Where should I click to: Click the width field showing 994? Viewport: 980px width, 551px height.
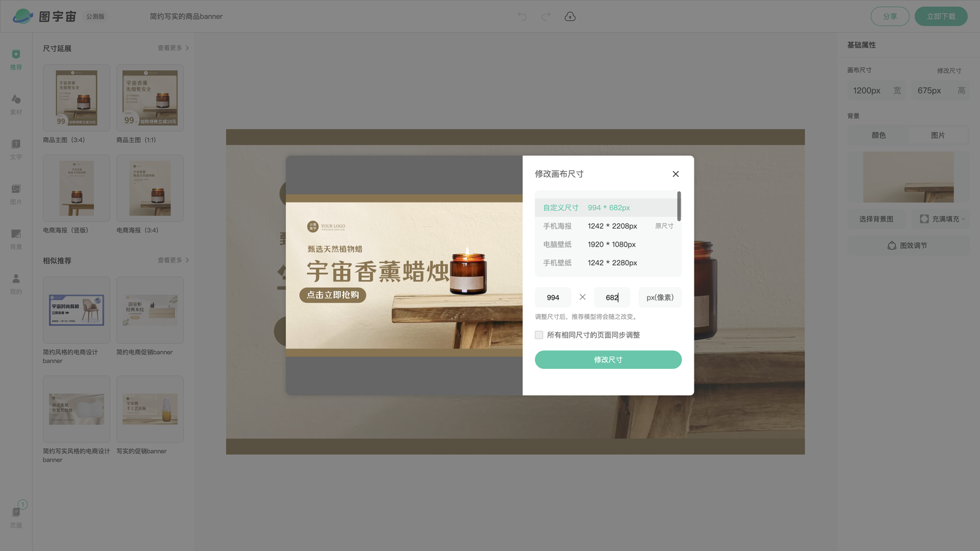(553, 297)
